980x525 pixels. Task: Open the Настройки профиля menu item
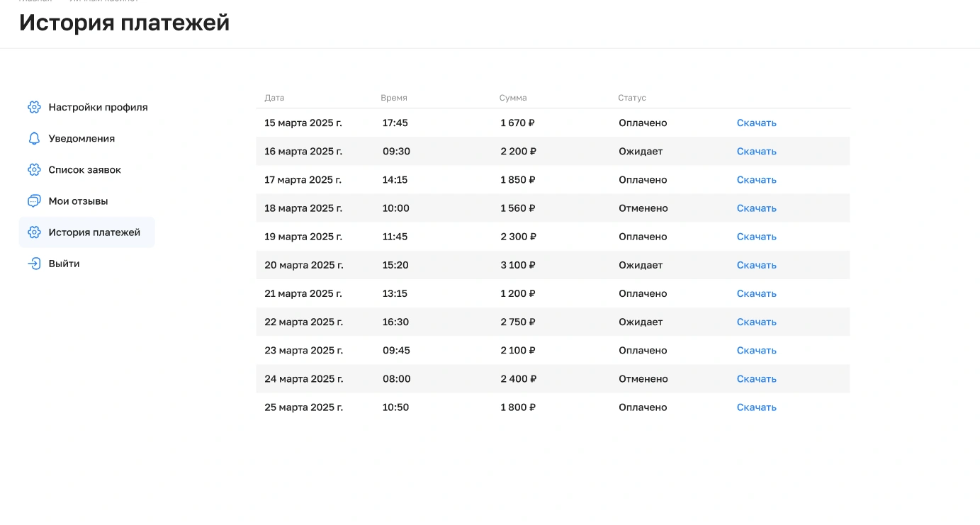click(98, 108)
